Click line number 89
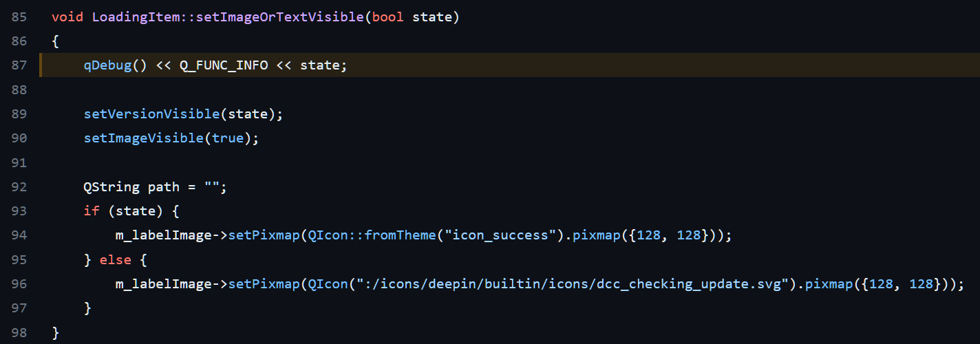This screenshot has width=980, height=344. tap(19, 114)
